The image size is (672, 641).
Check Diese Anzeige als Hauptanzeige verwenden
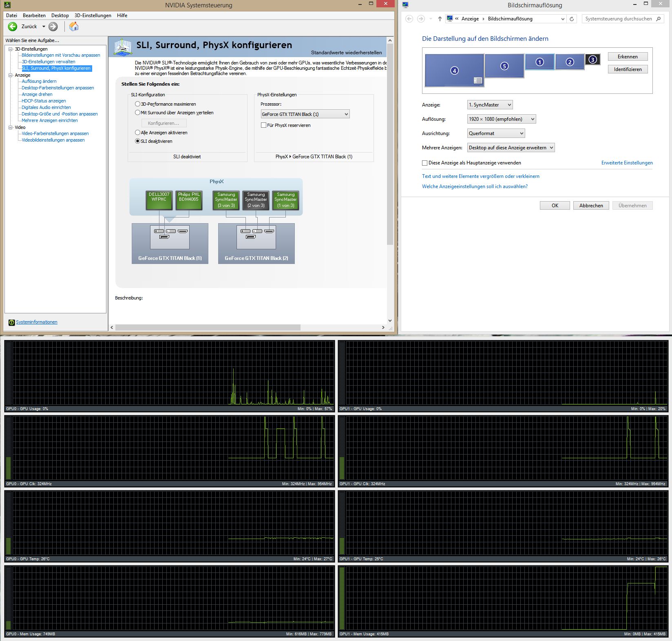tap(424, 162)
